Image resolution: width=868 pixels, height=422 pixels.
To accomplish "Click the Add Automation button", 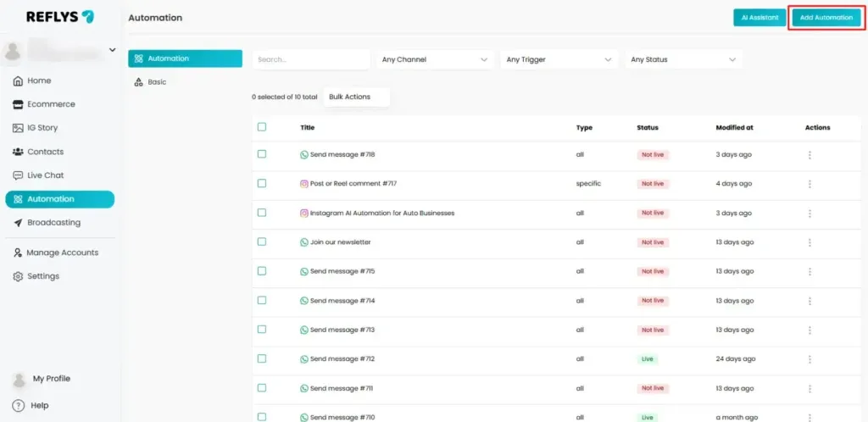I will click(826, 18).
